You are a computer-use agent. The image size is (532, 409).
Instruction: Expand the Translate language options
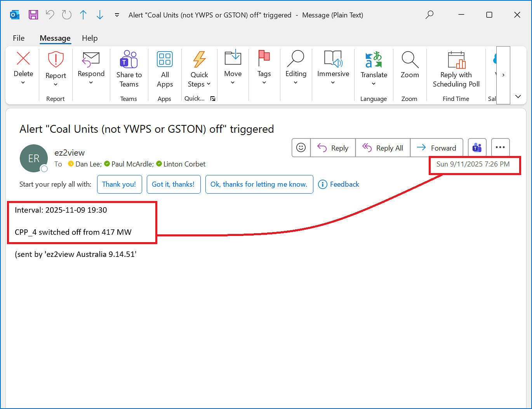pyautogui.click(x=374, y=83)
